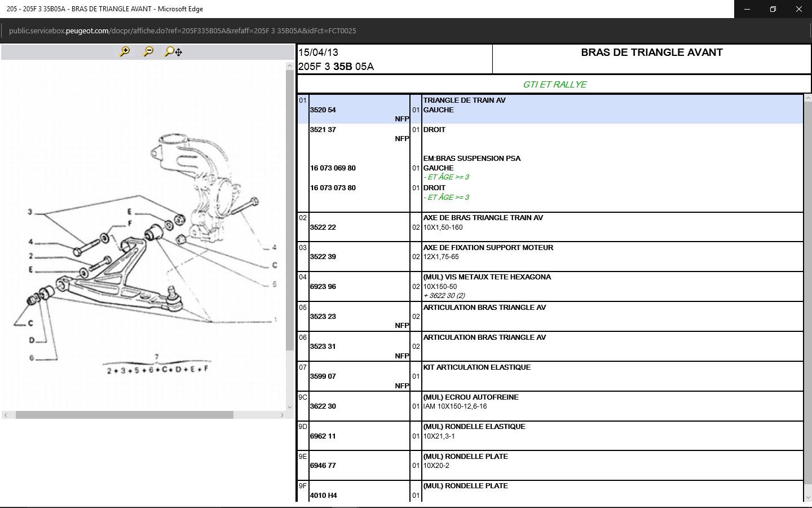Click parts list scrollbar down arrow
The height and width of the screenshot is (508, 812).
pyautogui.click(x=807, y=497)
